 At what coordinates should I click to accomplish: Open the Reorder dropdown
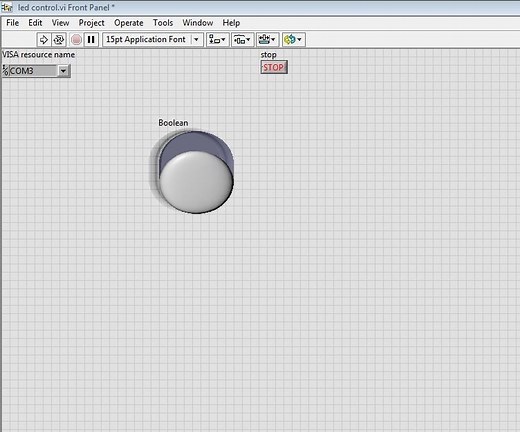point(293,40)
